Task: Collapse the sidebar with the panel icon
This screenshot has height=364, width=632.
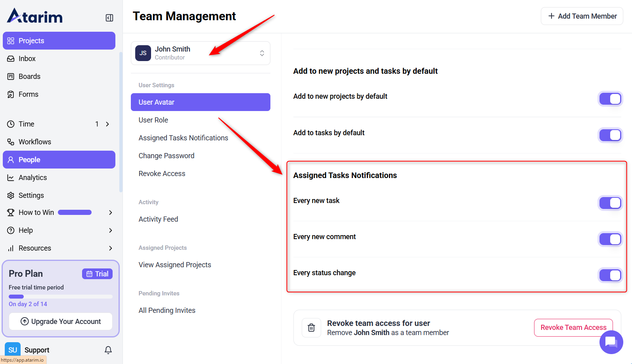Action: (109, 18)
